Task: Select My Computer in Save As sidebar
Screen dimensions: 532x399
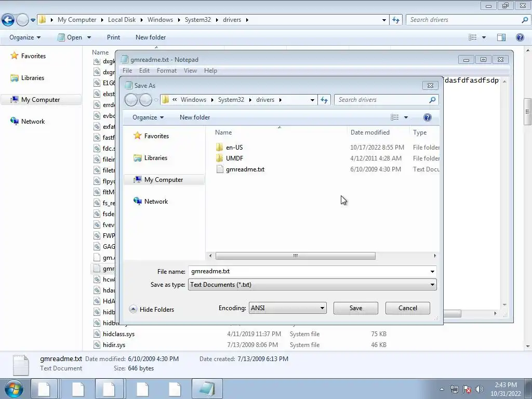Action: tap(164, 179)
